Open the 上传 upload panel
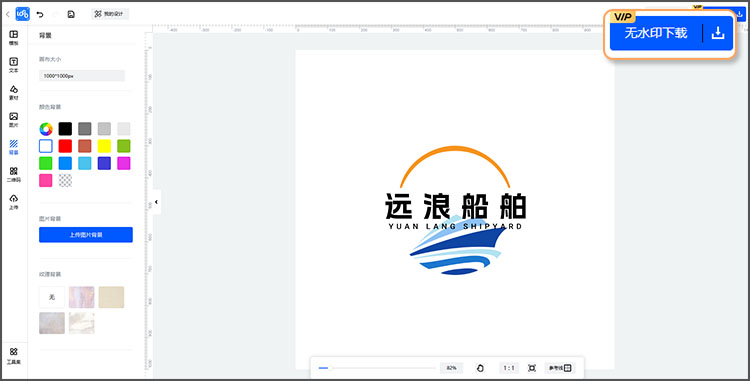 coord(14,202)
